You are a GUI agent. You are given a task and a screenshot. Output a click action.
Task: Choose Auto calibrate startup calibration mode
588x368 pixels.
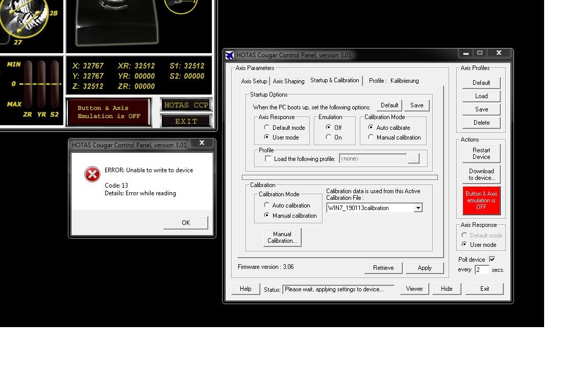(x=371, y=127)
